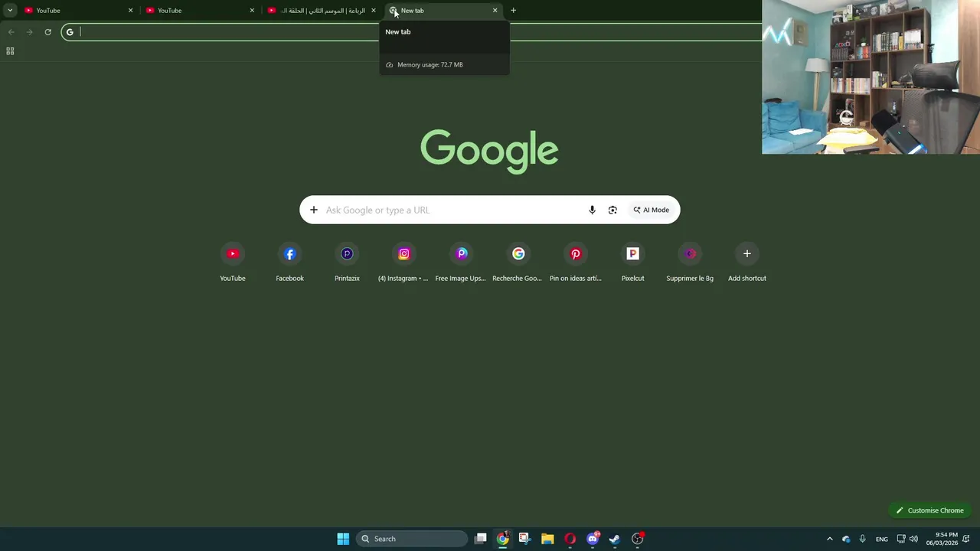The height and width of the screenshot is (551, 980).
Task: Open a new tab with plus button
Action: point(513,11)
